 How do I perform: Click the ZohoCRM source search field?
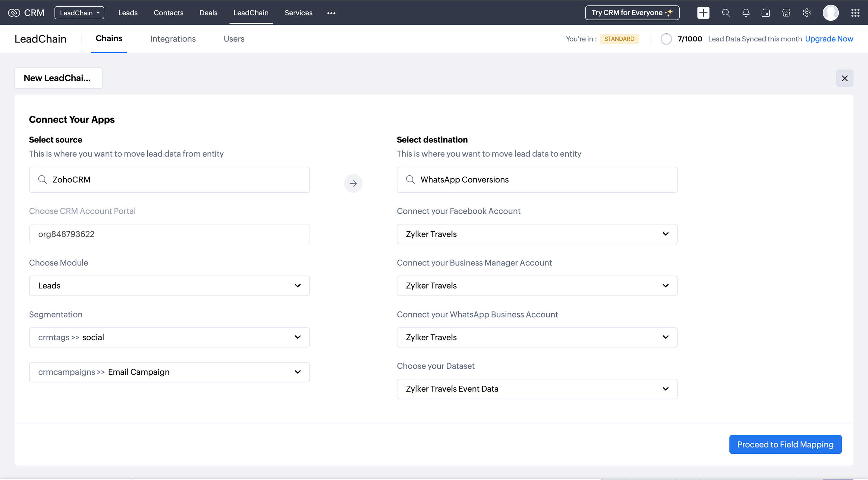169,180
